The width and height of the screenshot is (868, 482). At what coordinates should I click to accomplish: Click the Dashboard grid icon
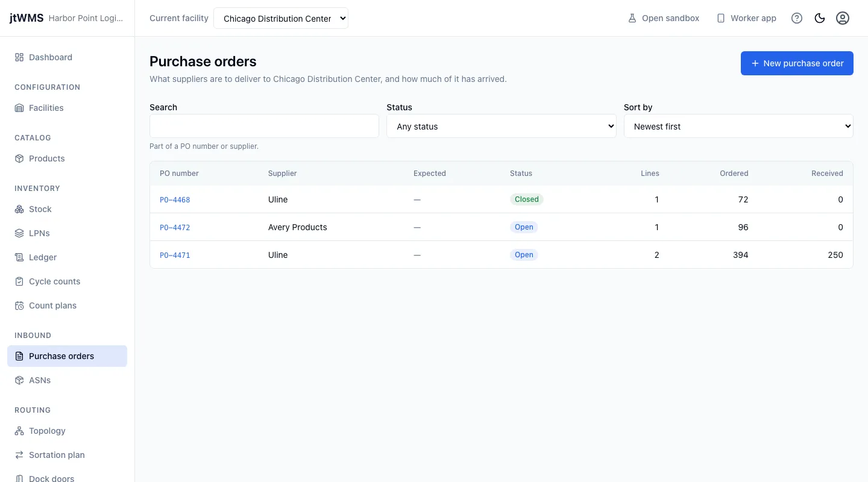[x=19, y=57]
